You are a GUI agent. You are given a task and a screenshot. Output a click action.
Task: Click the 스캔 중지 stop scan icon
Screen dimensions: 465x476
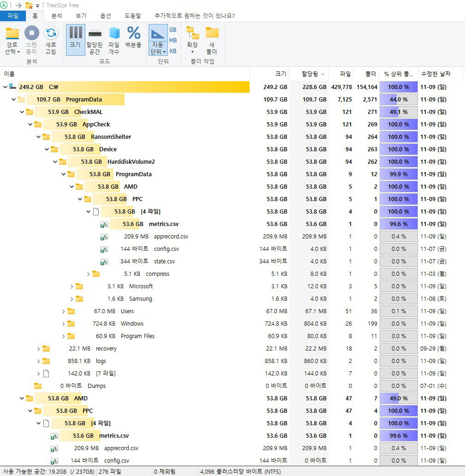(31, 33)
